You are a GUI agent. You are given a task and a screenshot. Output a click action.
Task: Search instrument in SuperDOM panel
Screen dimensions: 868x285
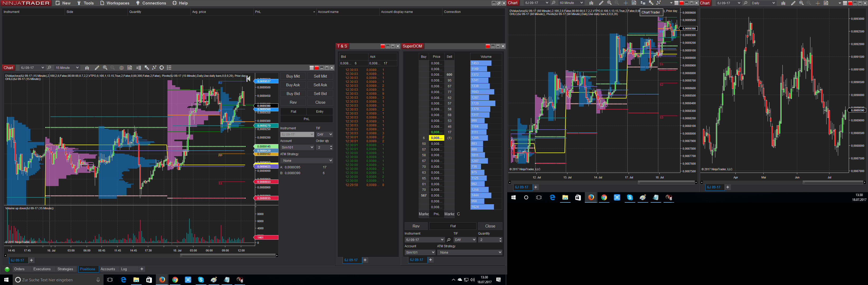click(x=449, y=240)
